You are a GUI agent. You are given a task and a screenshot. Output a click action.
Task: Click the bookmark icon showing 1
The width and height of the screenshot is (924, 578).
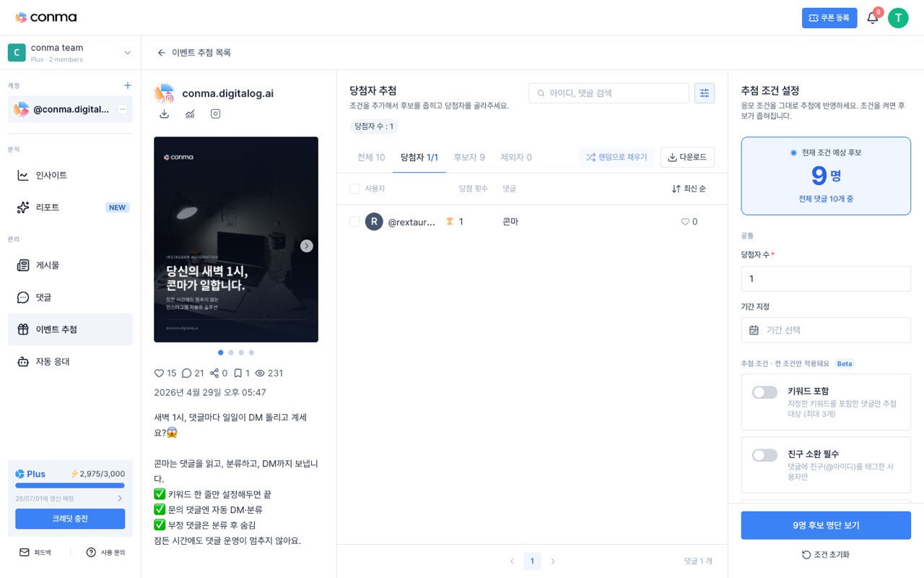pyautogui.click(x=237, y=374)
